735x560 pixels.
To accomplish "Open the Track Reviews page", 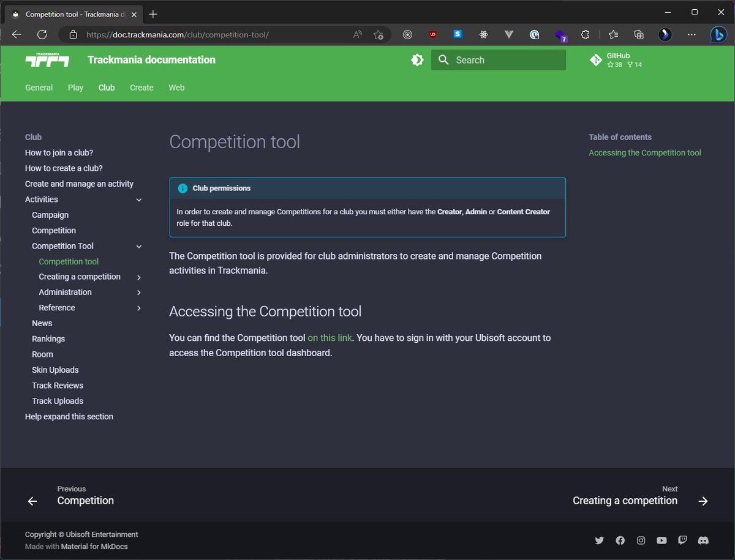I will click(x=58, y=386).
